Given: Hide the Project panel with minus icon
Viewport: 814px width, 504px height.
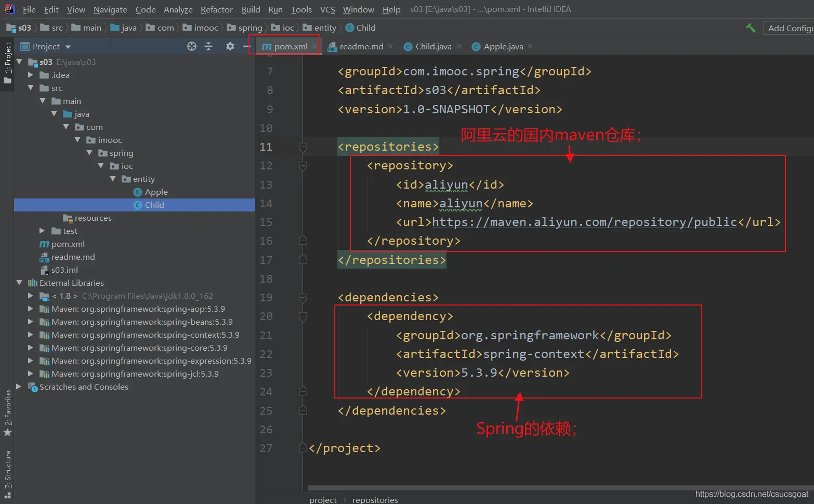Looking at the screenshot, I should pyautogui.click(x=246, y=46).
